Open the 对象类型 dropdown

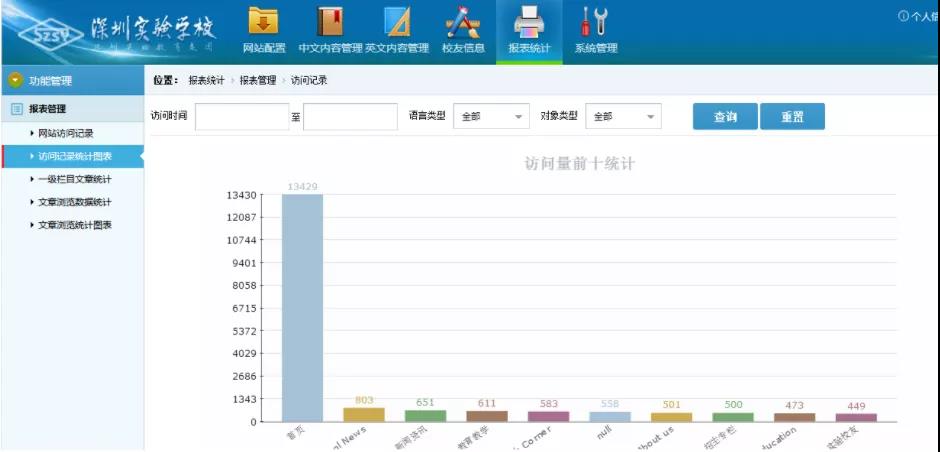623,116
